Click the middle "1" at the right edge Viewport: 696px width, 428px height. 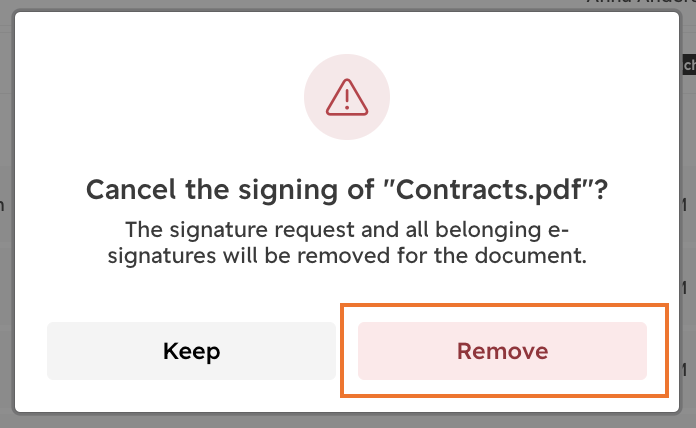[684, 288]
